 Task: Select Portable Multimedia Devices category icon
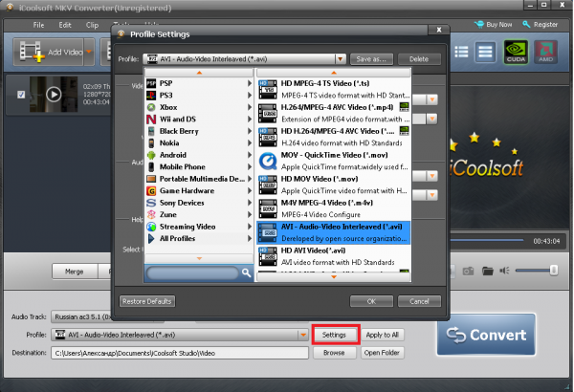click(x=151, y=179)
